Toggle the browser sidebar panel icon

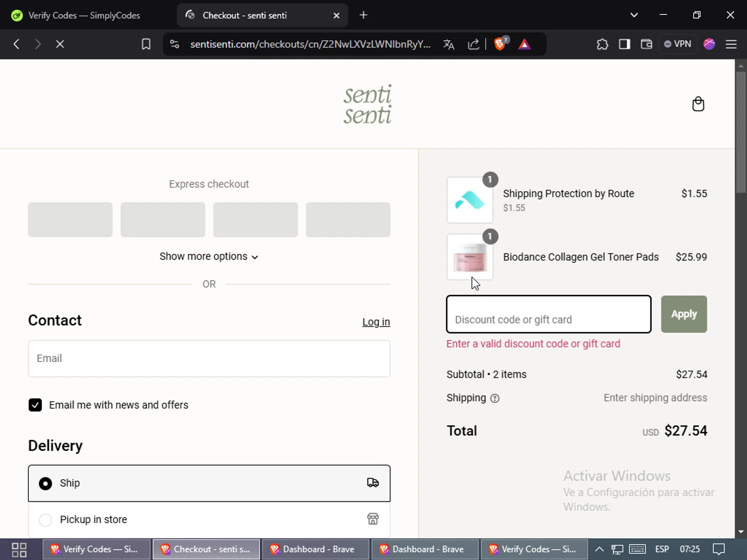point(624,44)
